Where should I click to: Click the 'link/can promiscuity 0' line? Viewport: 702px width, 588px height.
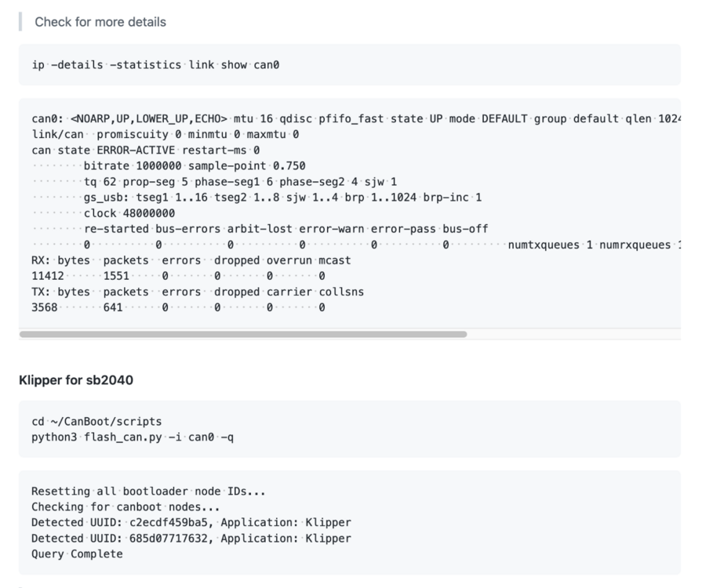pyautogui.click(x=165, y=134)
